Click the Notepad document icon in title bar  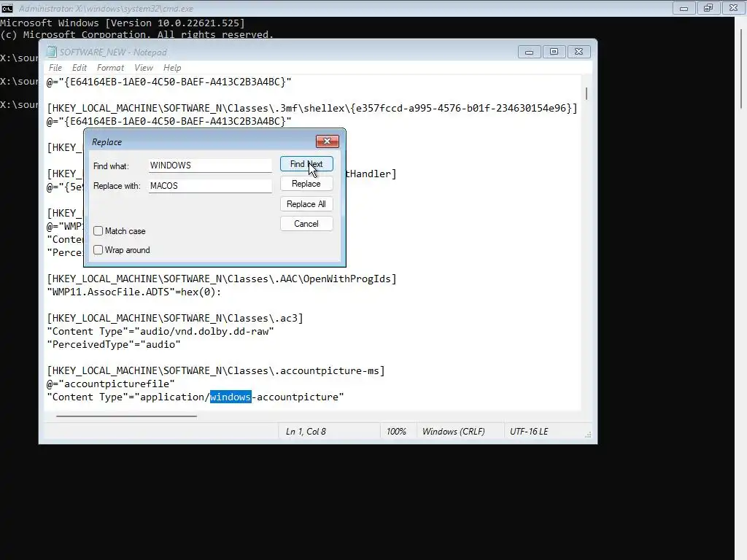pyautogui.click(x=52, y=52)
